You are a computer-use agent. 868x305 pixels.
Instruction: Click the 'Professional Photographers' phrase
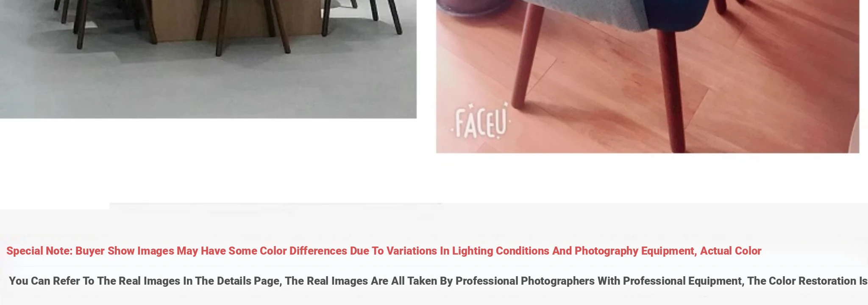click(525, 281)
